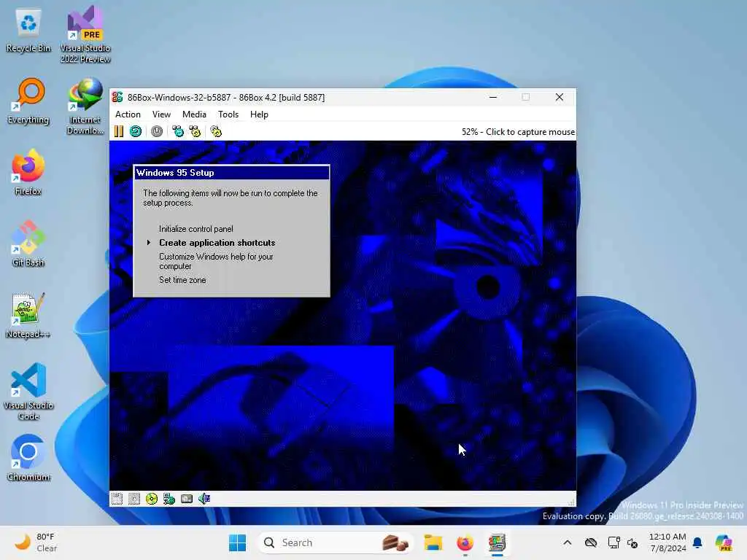The height and width of the screenshot is (560, 747).
Task: Open 86Box settings toolbar icon
Action: tap(216, 131)
